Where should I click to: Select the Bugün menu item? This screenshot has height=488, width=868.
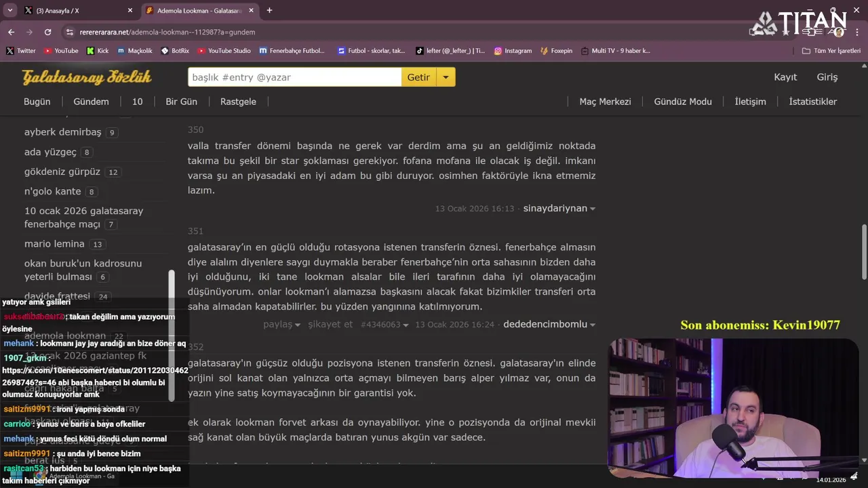[x=37, y=102]
